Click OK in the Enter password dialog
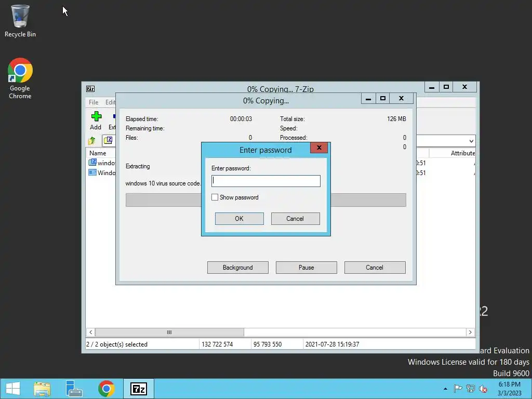 click(239, 219)
